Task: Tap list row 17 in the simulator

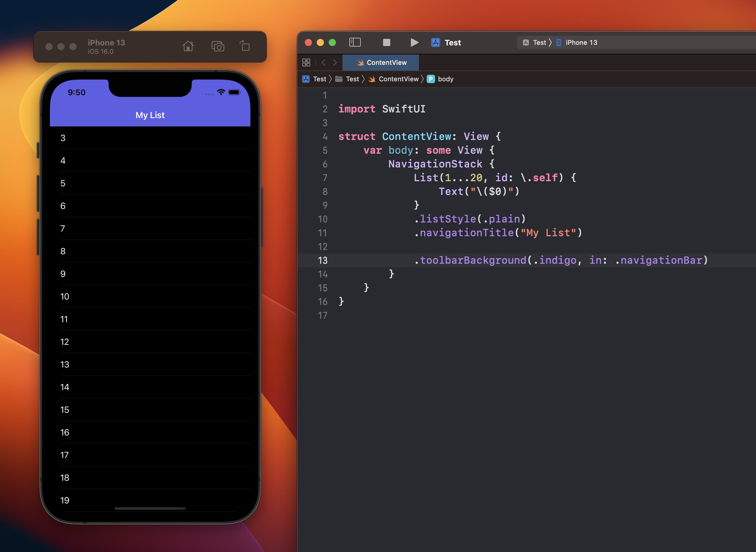Action: tap(150, 455)
